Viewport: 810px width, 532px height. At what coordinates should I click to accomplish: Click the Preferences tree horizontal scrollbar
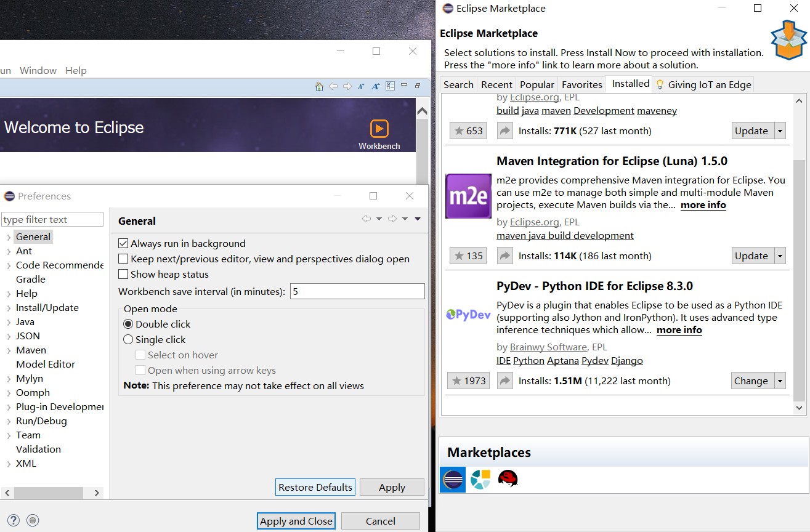pos(49,493)
